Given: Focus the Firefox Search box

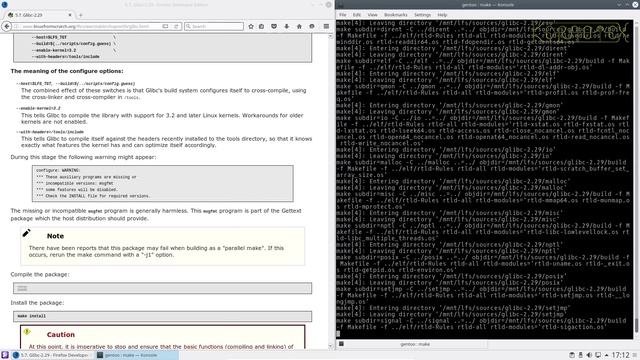Looking at the screenshot, I should [214, 26].
